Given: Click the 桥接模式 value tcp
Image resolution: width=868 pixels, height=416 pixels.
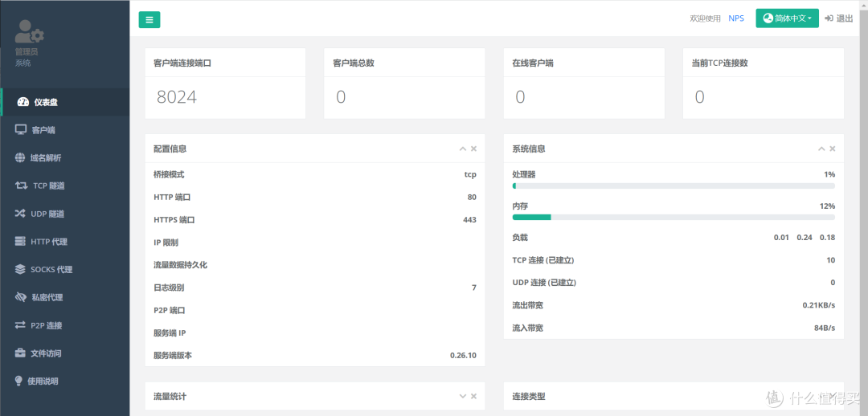Looking at the screenshot, I should (470, 175).
